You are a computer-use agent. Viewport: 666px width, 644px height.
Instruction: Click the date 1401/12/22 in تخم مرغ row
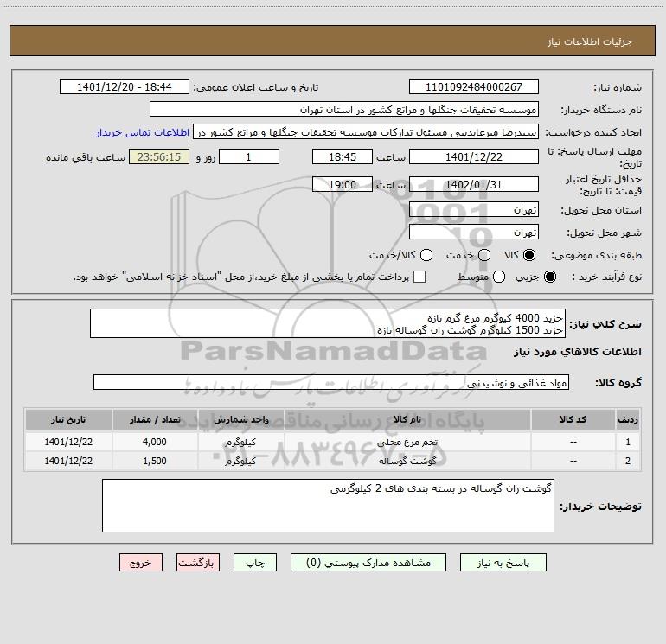[68, 442]
